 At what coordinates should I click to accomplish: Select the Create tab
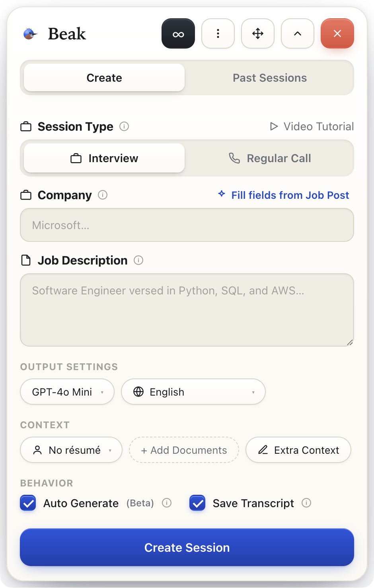tap(104, 78)
